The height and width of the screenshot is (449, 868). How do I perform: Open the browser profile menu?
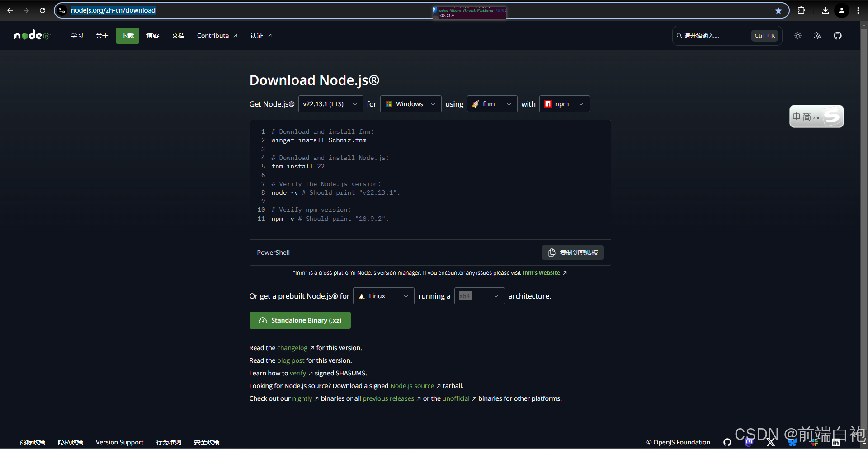point(842,10)
